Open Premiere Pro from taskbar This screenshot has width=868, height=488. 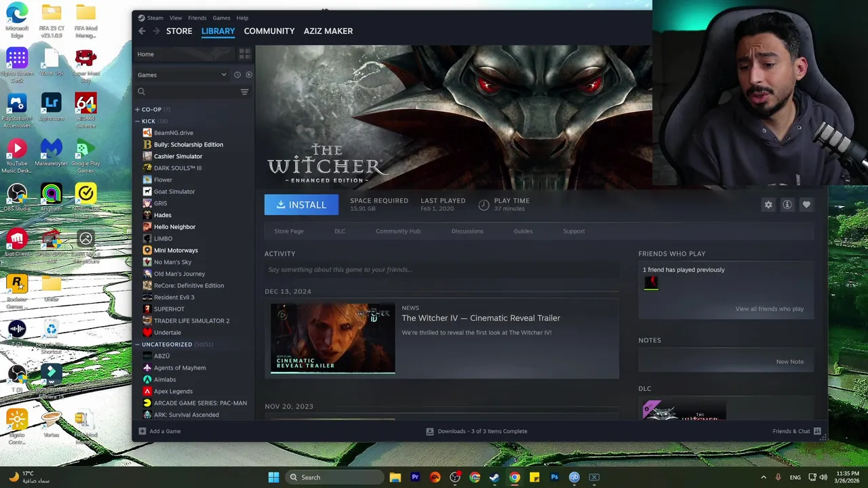point(415,477)
